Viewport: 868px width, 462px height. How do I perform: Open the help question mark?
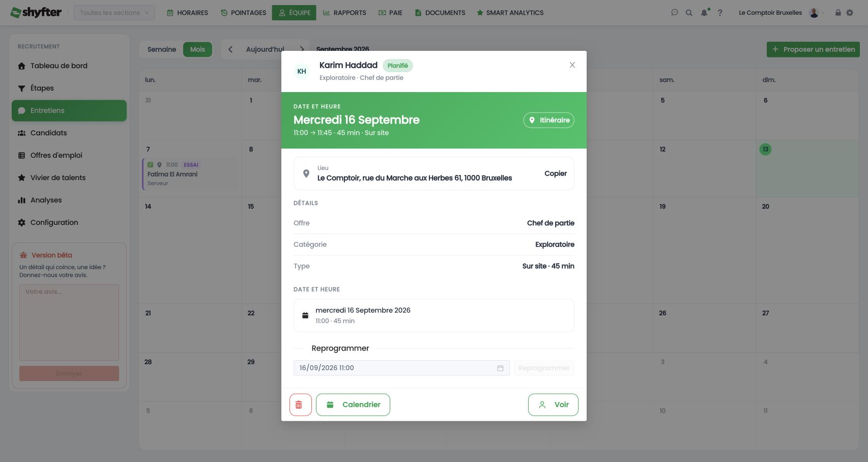coord(720,13)
